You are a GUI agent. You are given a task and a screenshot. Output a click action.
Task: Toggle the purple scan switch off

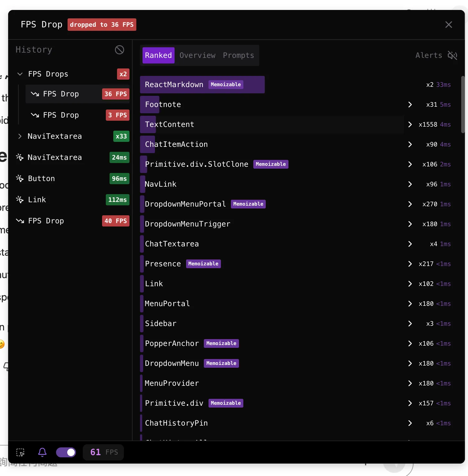(66, 452)
